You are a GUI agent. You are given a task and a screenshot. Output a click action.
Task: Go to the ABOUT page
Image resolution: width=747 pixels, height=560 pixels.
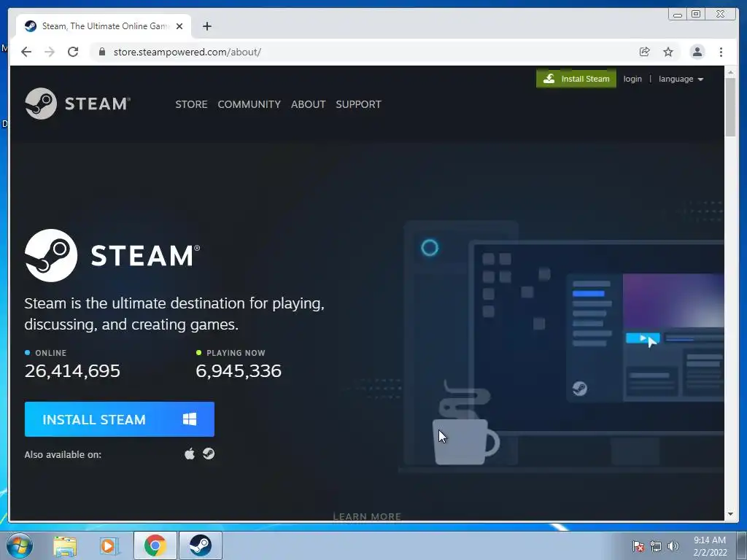coord(309,104)
